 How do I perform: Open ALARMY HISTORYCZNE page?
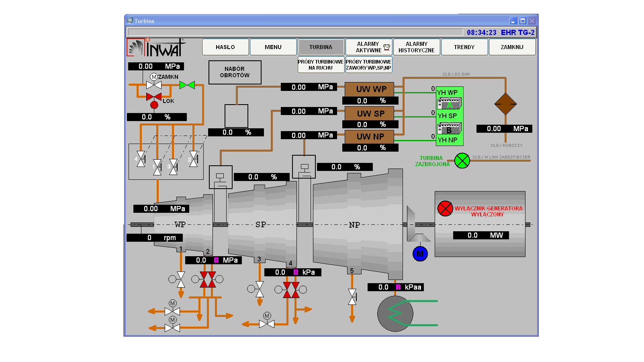tap(416, 47)
